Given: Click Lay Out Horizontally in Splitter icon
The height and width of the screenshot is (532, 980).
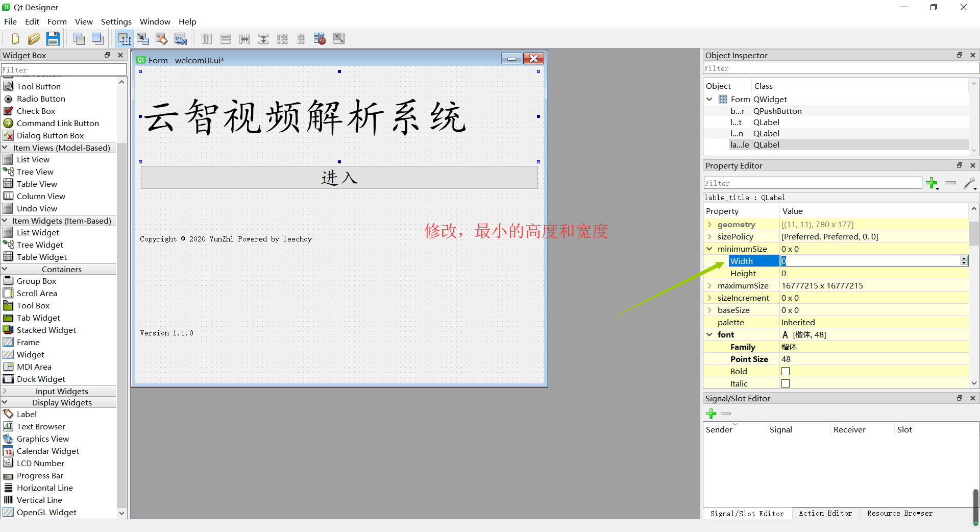Looking at the screenshot, I should tap(244, 39).
